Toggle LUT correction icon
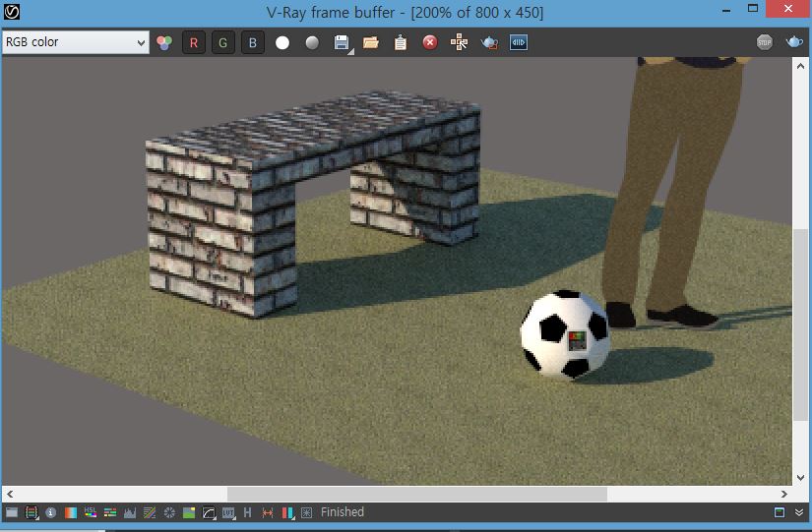 (x=228, y=513)
